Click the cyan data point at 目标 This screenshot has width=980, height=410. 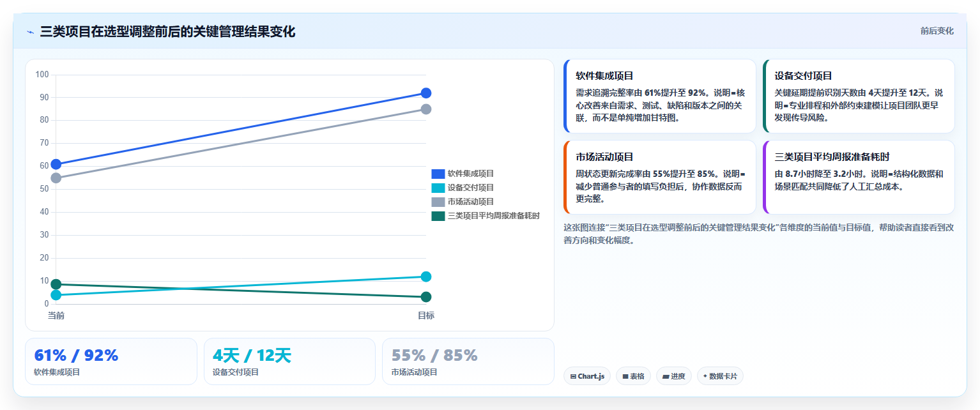[x=426, y=277]
